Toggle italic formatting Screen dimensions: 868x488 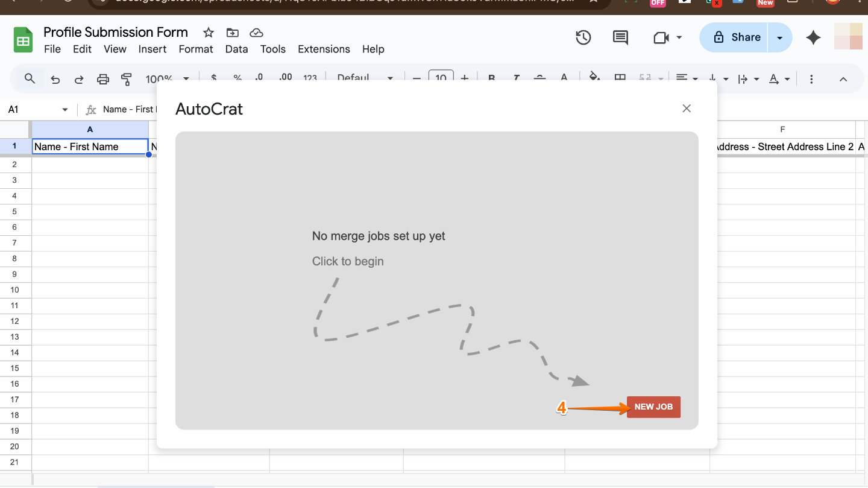coord(515,78)
